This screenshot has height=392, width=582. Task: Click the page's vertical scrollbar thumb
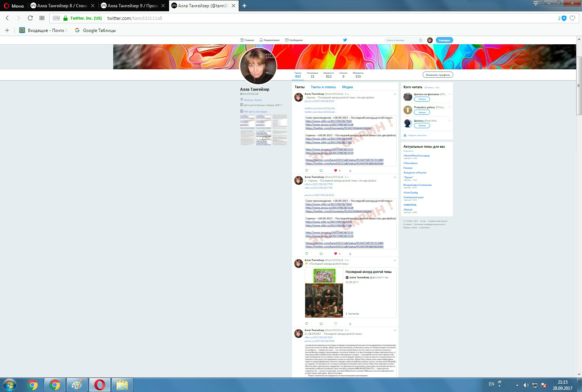pyautogui.click(x=579, y=98)
